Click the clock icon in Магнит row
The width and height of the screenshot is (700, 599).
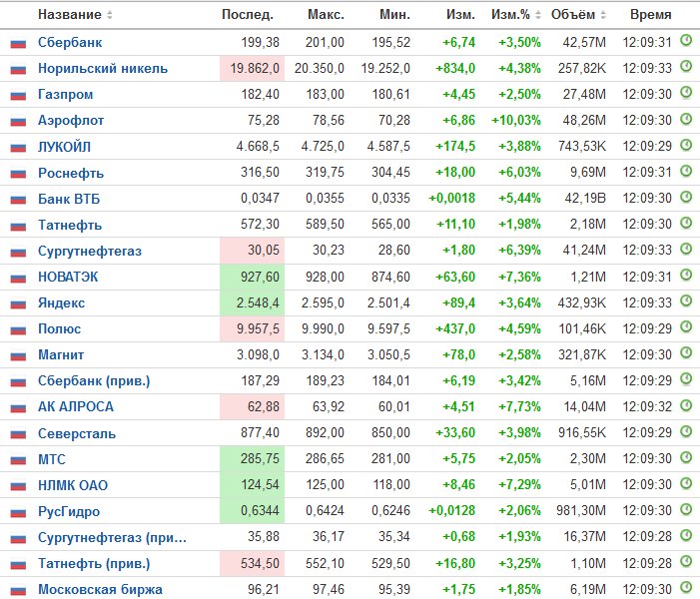[686, 353]
